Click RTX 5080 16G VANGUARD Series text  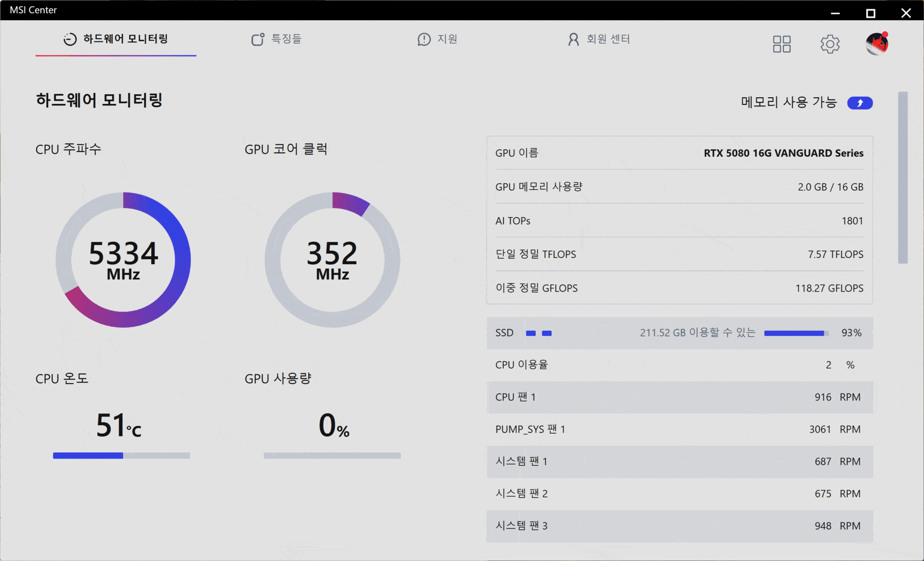coord(783,153)
